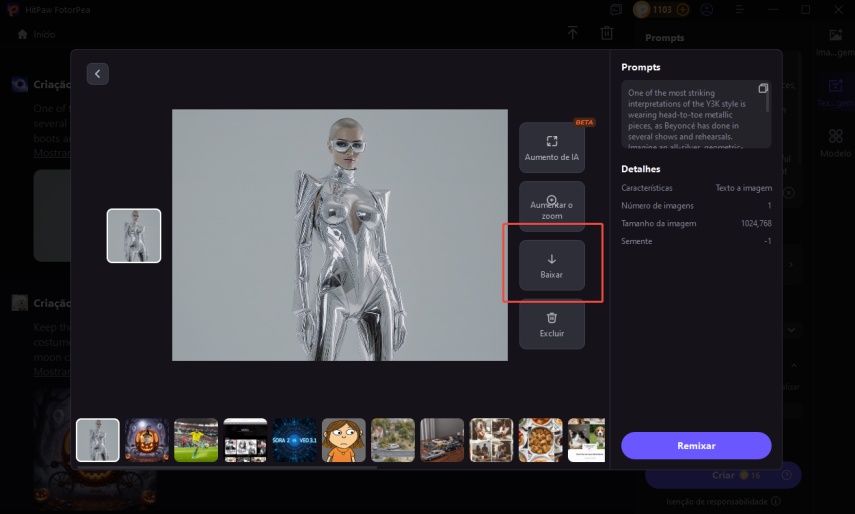The width and height of the screenshot is (855, 514).
Task: Open the Modelo sidebar item
Action: (835, 143)
